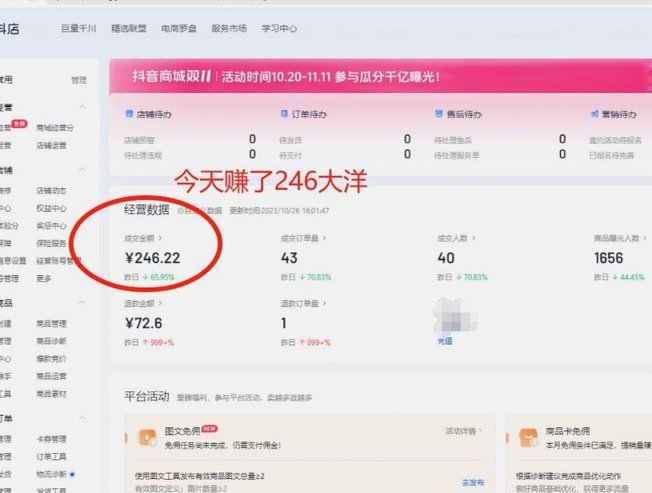Open 商品诊断 in the sidebar

(51, 341)
